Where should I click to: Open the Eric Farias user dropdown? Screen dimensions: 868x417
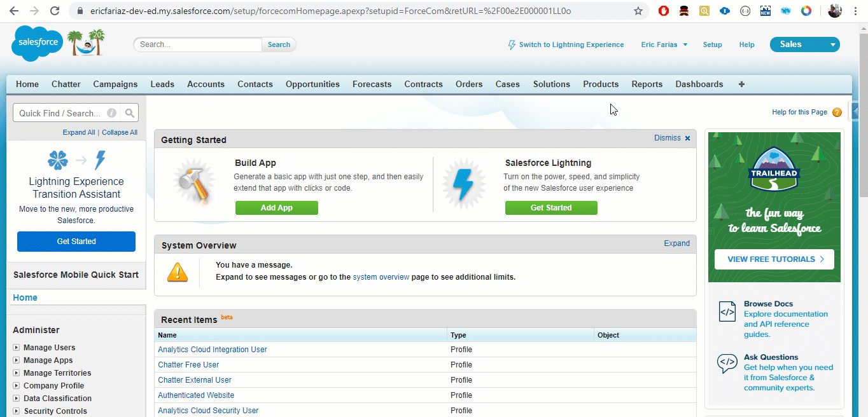(664, 44)
